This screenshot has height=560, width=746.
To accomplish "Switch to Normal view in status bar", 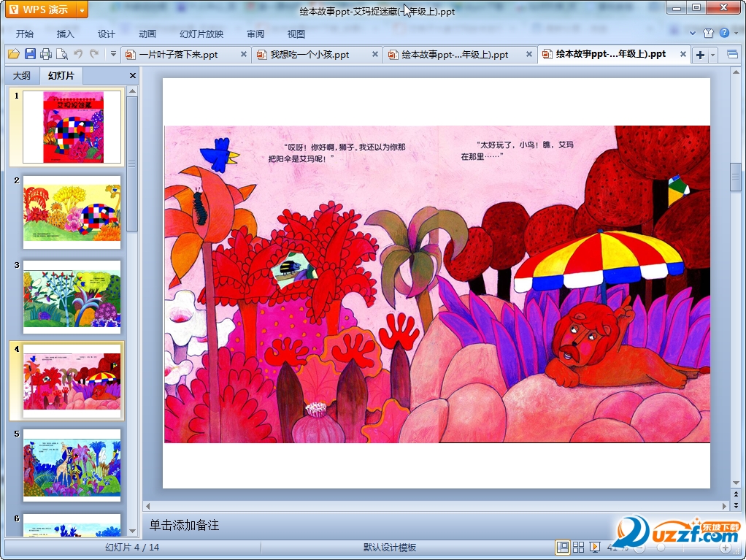I will point(562,547).
